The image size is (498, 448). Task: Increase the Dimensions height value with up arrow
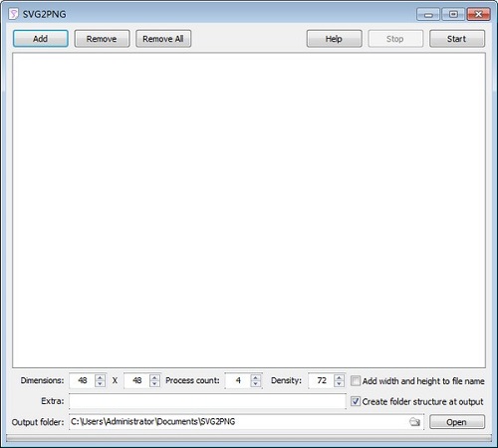click(x=154, y=377)
